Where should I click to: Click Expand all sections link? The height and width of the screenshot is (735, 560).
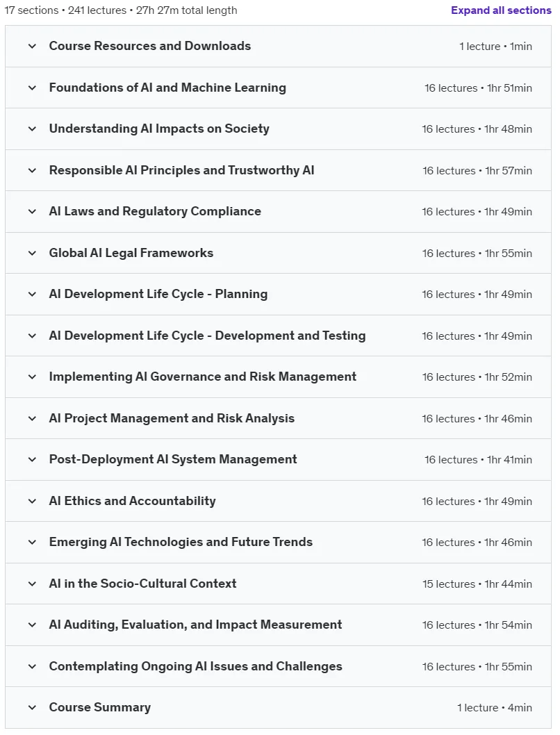[501, 10]
